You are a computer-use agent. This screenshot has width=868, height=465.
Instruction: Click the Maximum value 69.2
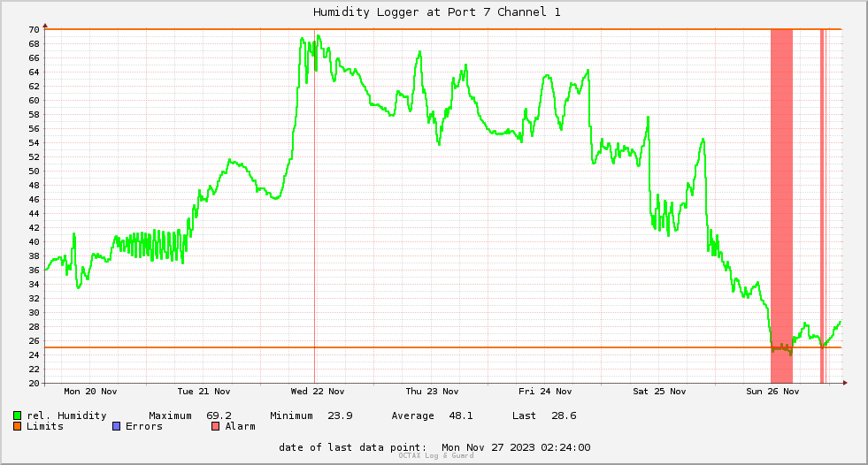pyautogui.click(x=219, y=415)
